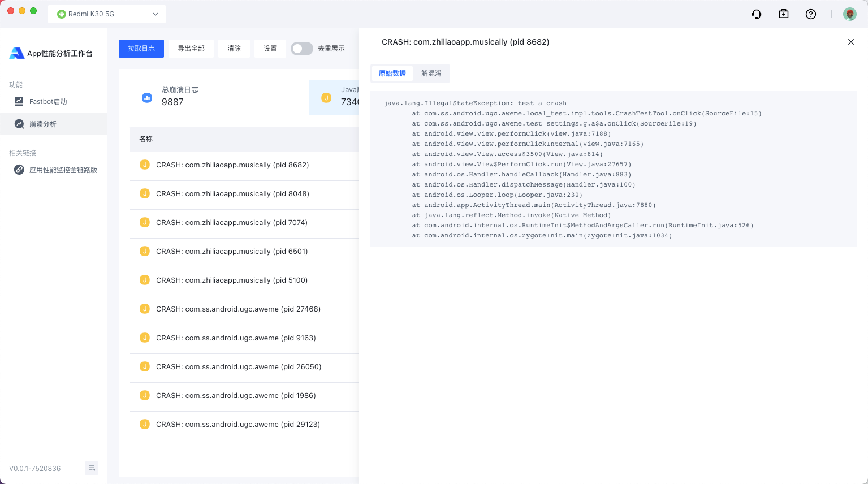Click the J icon of crash pid 29123
Viewport: 868px width, 484px height.
point(145,424)
